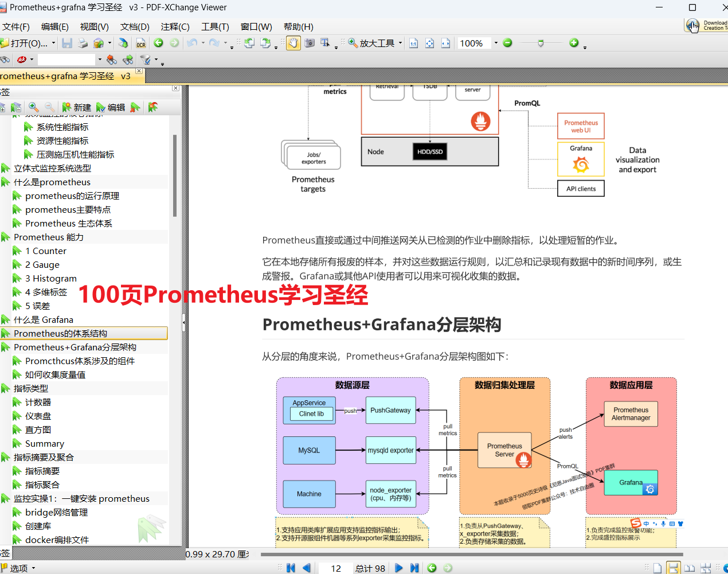Viewport: 728px width, 574px height.
Task: Activate the Hand tool
Action: pos(293,43)
